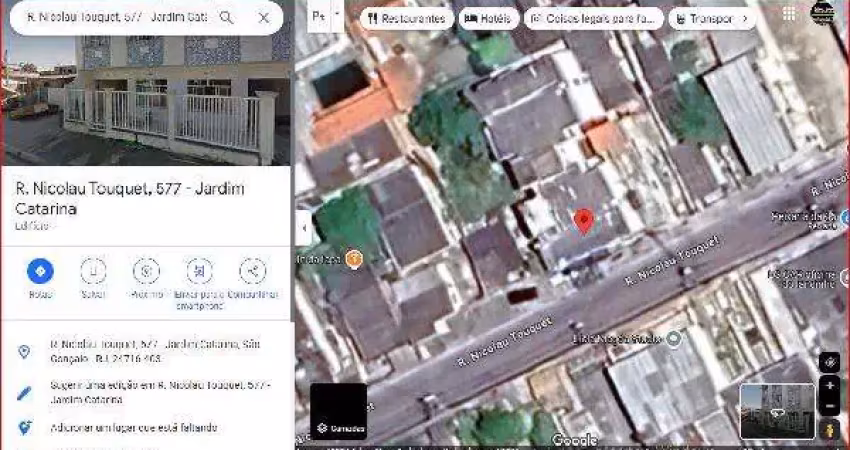Select the Hotéis category chip
Image resolution: width=850 pixels, height=450 pixels.
[487, 18]
